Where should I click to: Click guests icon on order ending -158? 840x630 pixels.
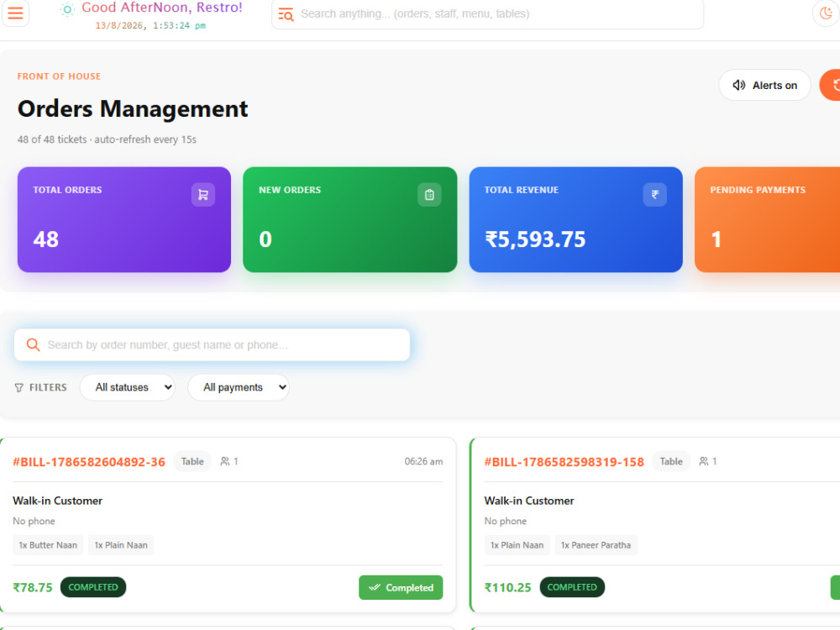click(703, 461)
